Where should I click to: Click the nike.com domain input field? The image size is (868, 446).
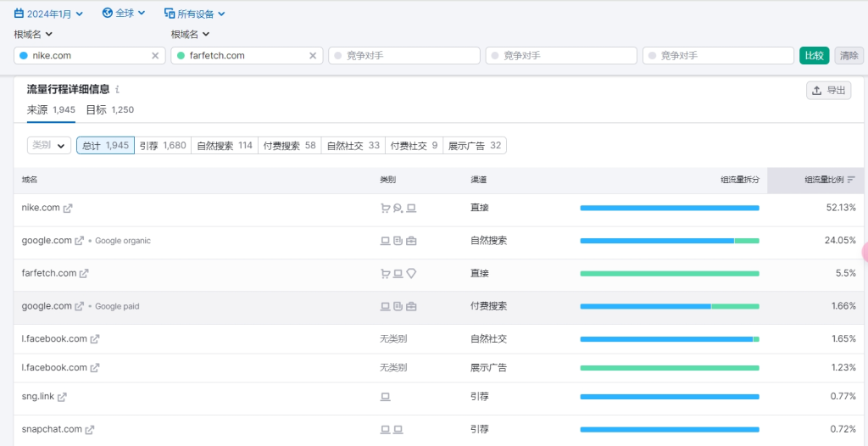90,55
